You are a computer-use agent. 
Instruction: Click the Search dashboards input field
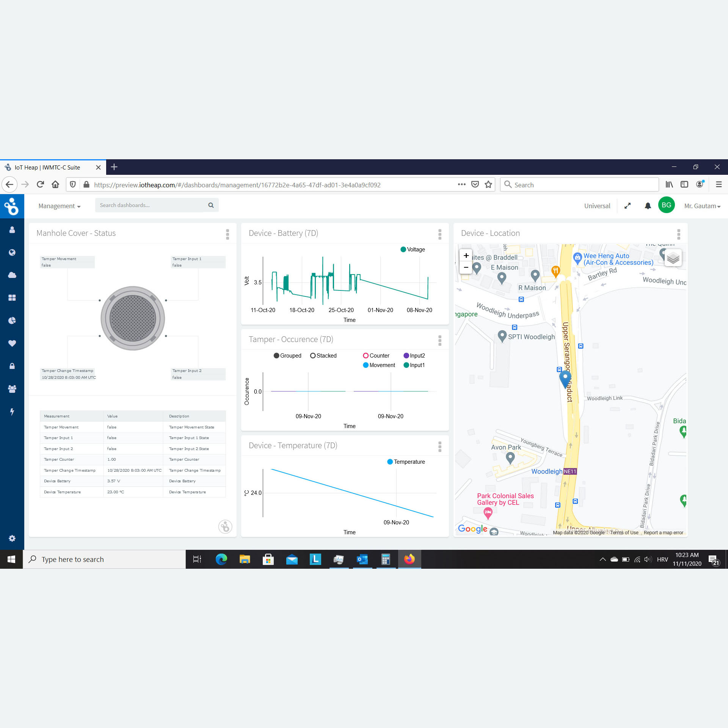[x=150, y=205]
